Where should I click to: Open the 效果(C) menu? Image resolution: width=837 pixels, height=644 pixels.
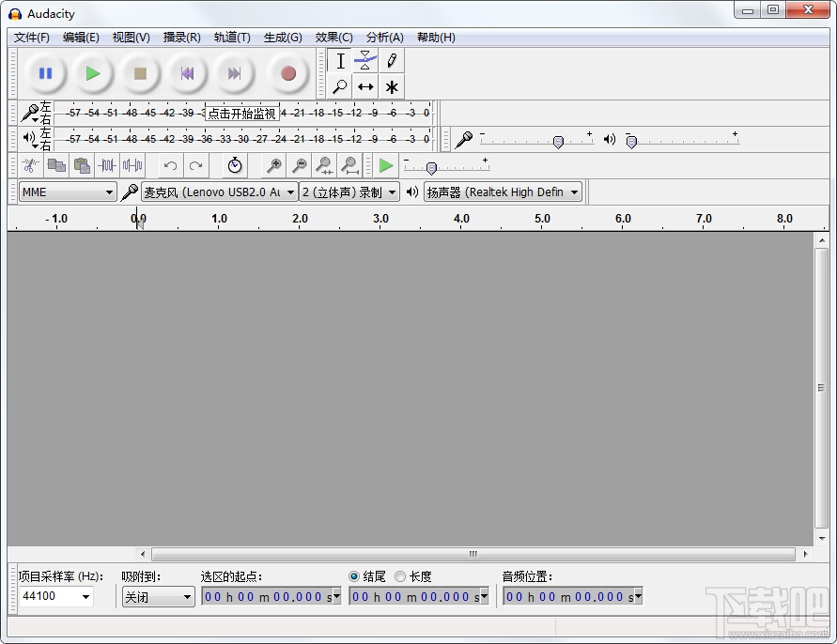[334, 38]
